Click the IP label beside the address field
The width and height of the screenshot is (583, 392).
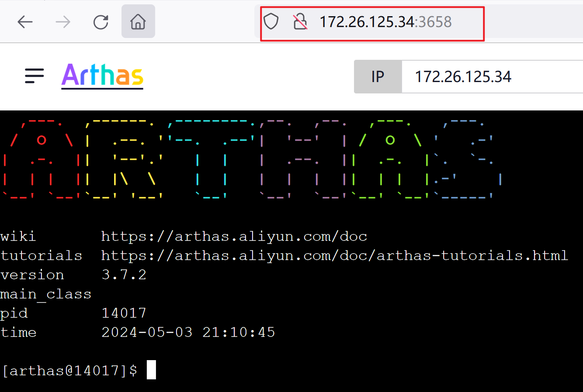coord(378,77)
